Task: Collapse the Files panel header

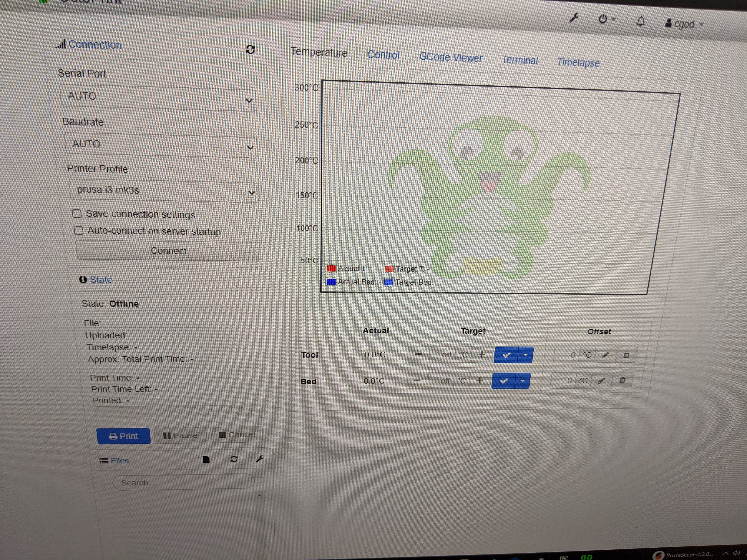Action: pos(114,460)
